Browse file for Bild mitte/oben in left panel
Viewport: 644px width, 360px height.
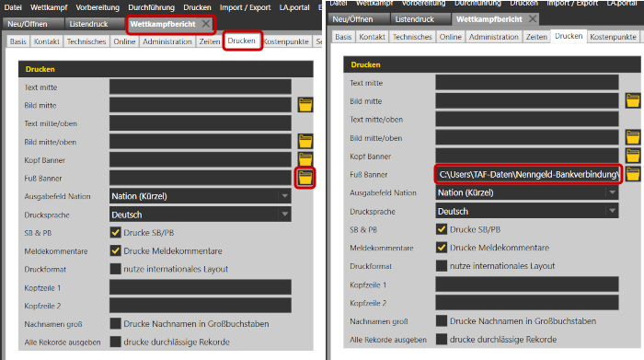(x=305, y=142)
